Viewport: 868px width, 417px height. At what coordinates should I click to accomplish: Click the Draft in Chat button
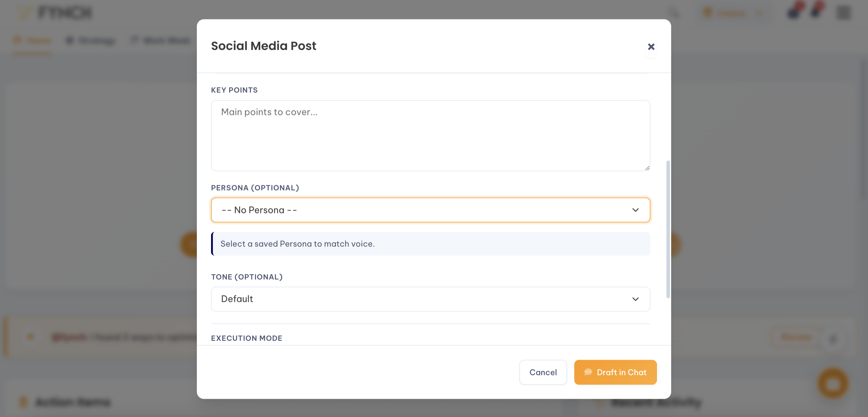coord(615,372)
